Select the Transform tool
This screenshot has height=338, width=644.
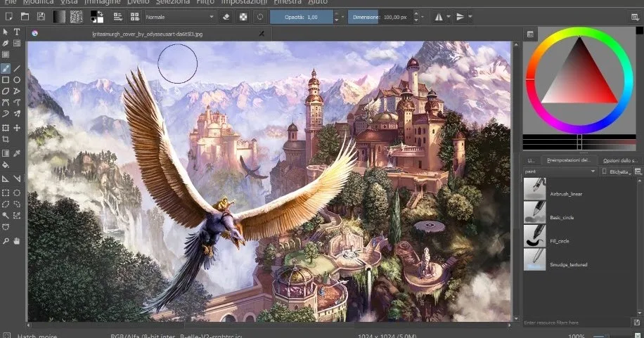[x=6, y=128]
